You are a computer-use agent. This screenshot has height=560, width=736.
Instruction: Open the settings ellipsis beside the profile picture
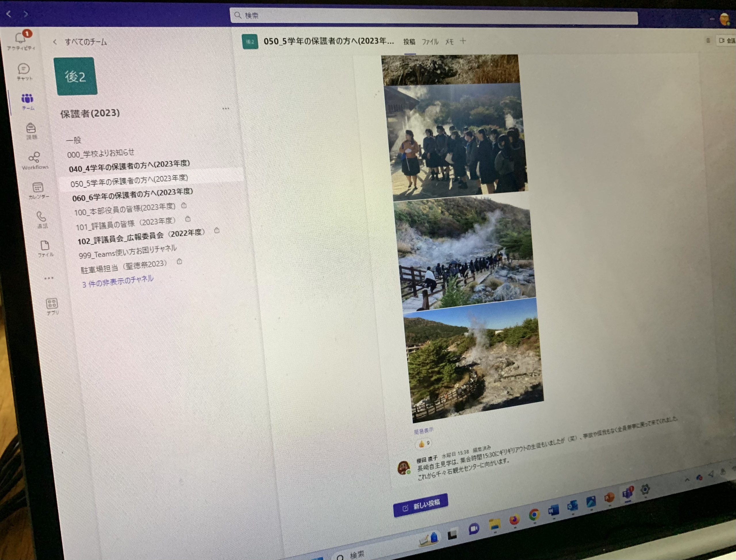712,19
